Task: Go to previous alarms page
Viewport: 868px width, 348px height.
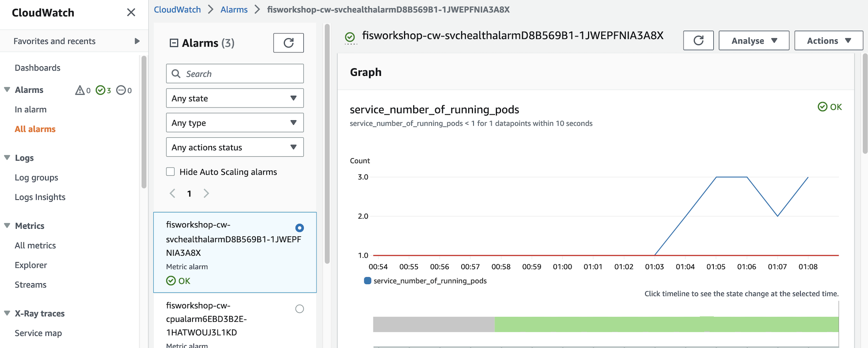Action: pos(172,193)
